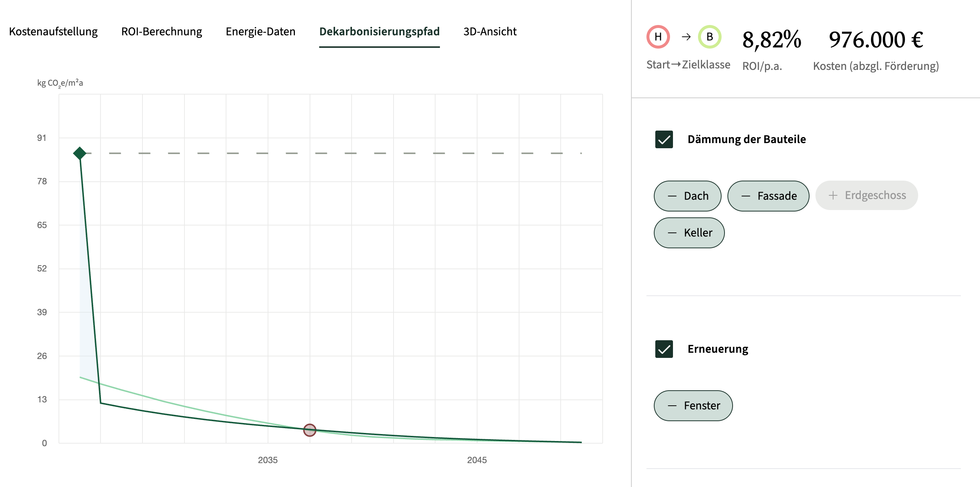Click the 91 y-axis tick label
Viewport: 980px width, 487px height.
[x=42, y=138]
